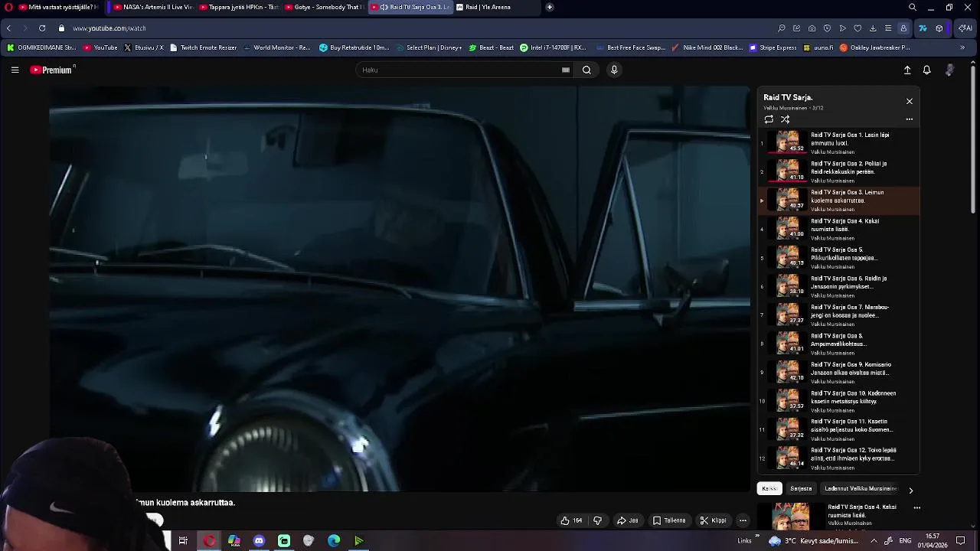Select the Sarjasta filter chip

pyautogui.click(x=801, y=488)
